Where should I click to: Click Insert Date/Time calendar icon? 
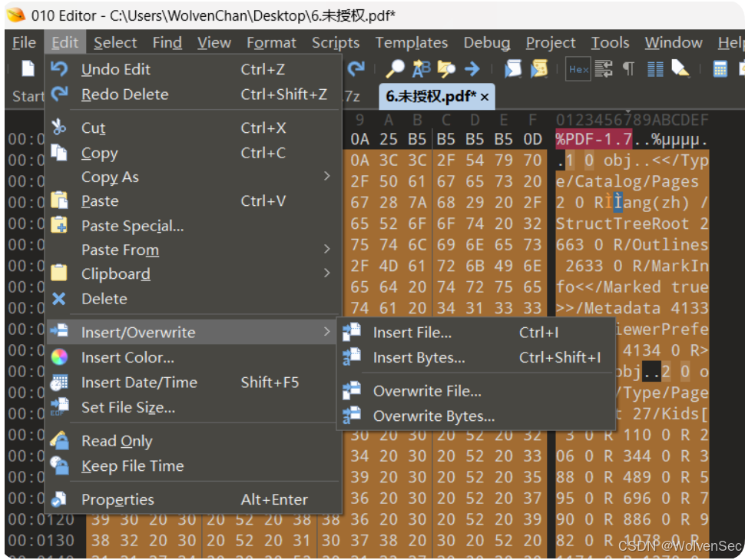pos(59,383)
